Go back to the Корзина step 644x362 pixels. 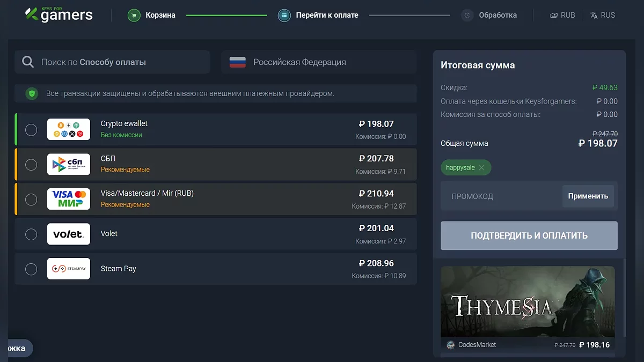[160, 16]
